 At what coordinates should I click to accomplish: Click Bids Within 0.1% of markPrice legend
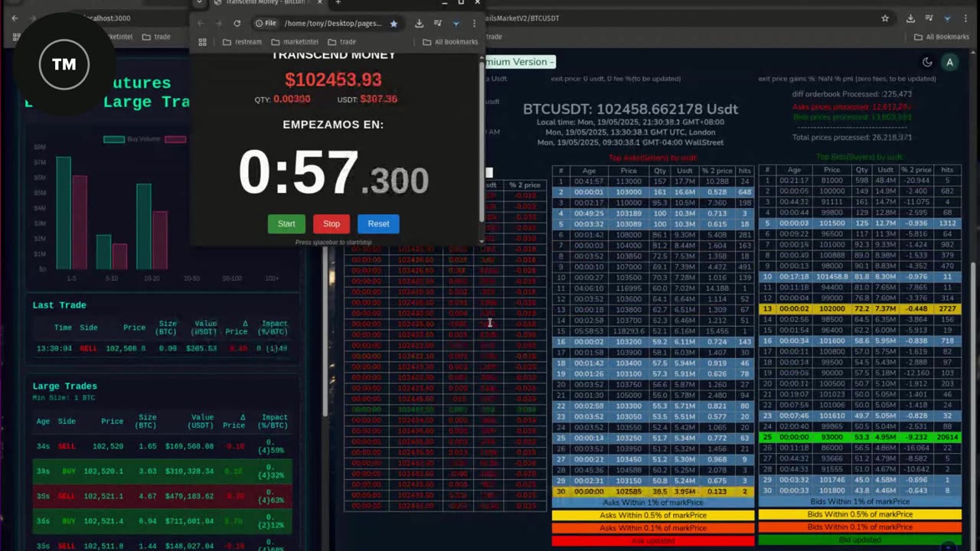pyautogui.click(x=860, y=527)
